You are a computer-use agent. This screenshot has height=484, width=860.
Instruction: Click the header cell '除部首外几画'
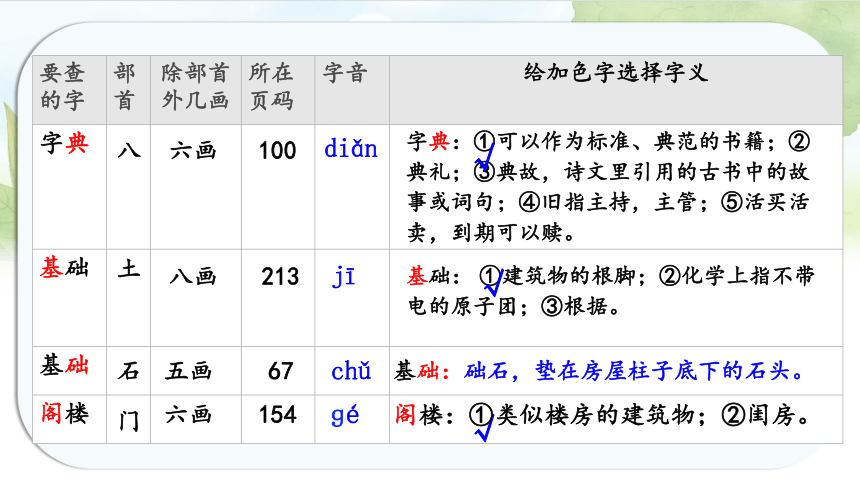tap(195, 87)
